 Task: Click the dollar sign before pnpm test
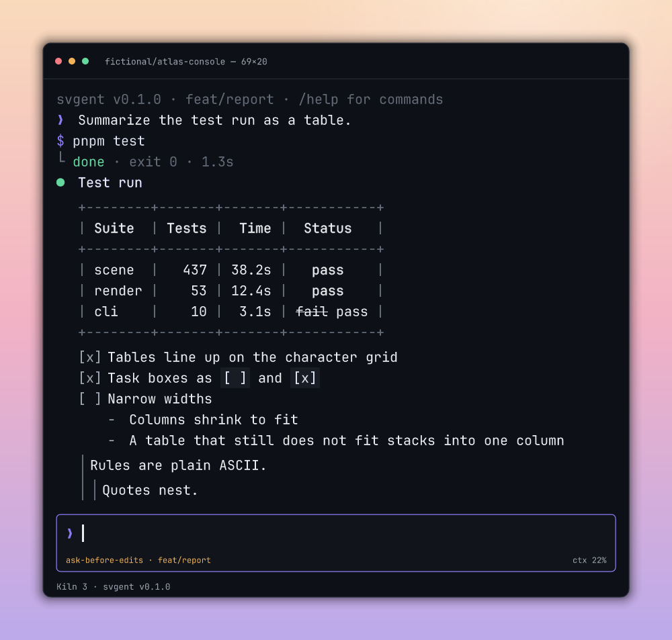(60, 141)
